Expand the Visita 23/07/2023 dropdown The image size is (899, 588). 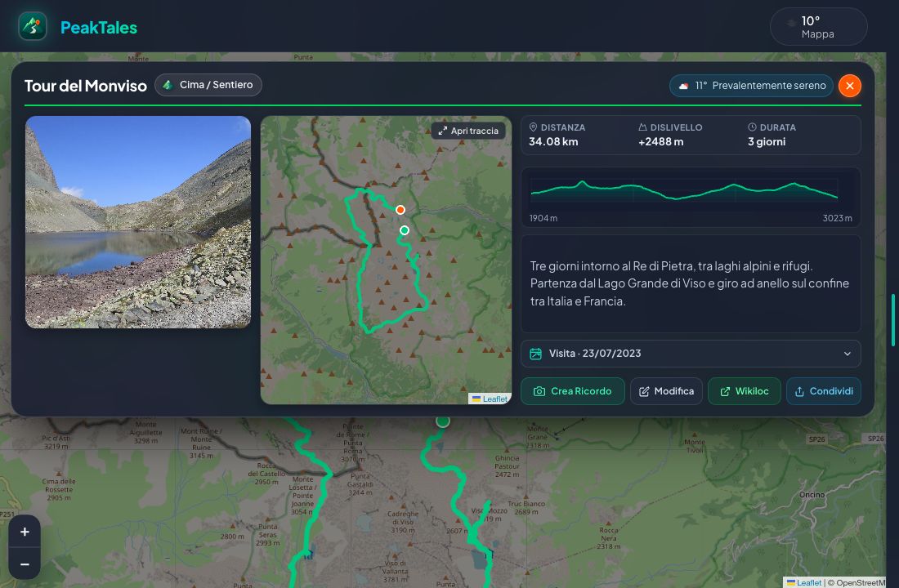[691, 354]
